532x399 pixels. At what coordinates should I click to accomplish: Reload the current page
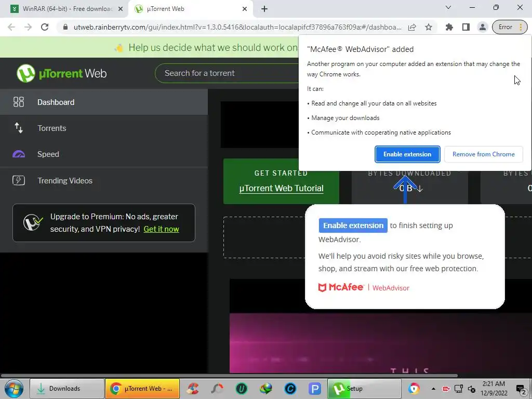(x=45, y=27)
